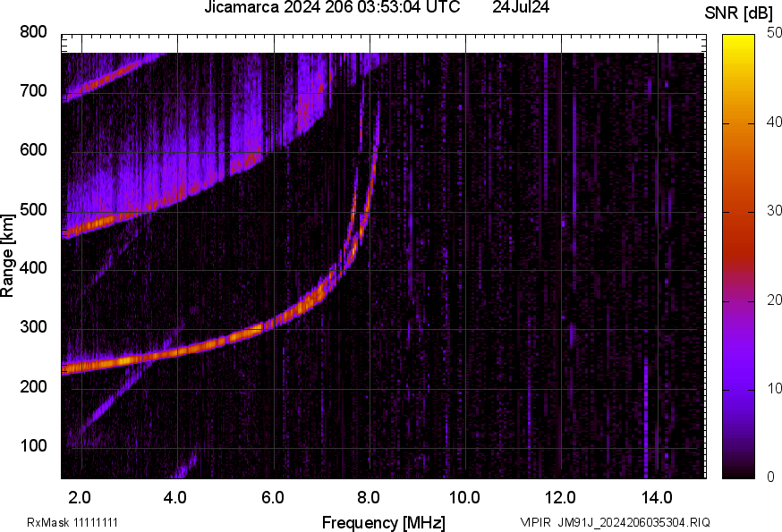
Task: Click the 'Frequency [MHz]' axis label
Action: click(x=384, y=522)
